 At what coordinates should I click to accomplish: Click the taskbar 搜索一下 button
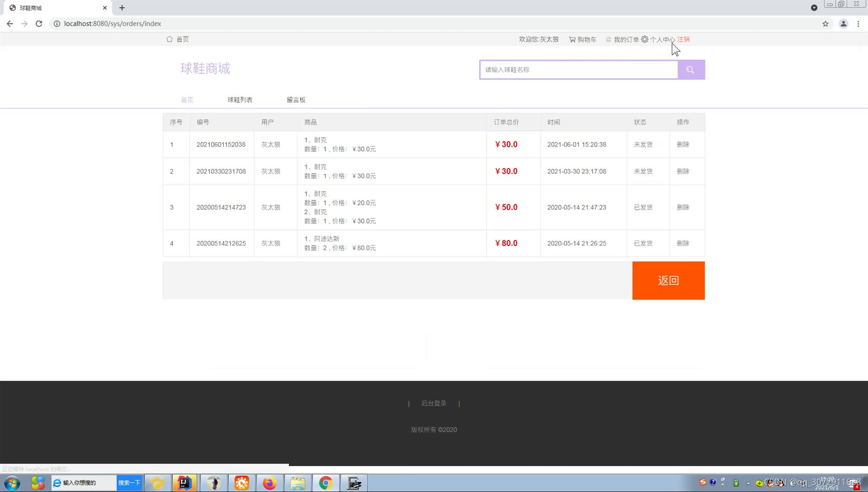coord(129,483)
